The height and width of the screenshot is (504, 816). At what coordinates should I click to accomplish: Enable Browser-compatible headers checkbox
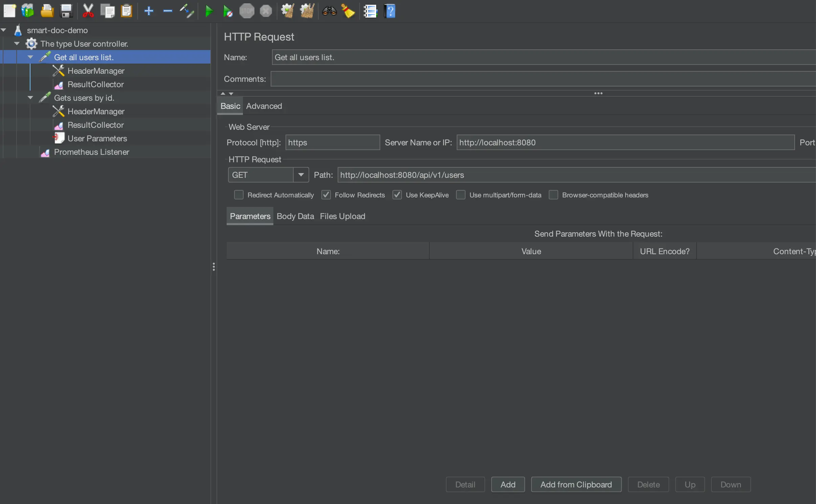[x=553, y=195]
